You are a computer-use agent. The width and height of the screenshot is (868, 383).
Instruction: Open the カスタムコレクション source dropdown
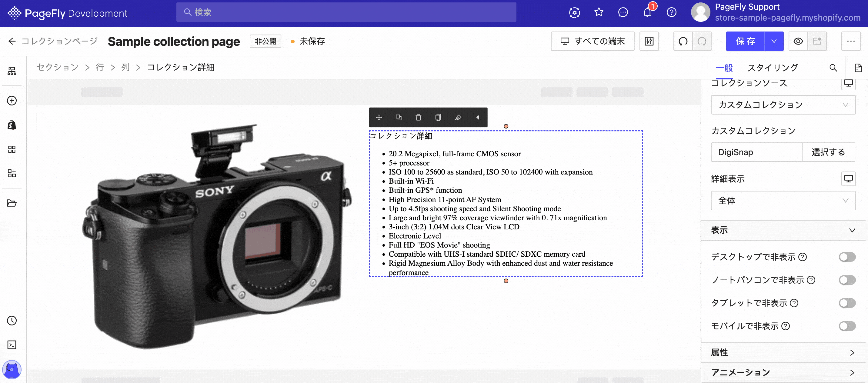[783, 105]
